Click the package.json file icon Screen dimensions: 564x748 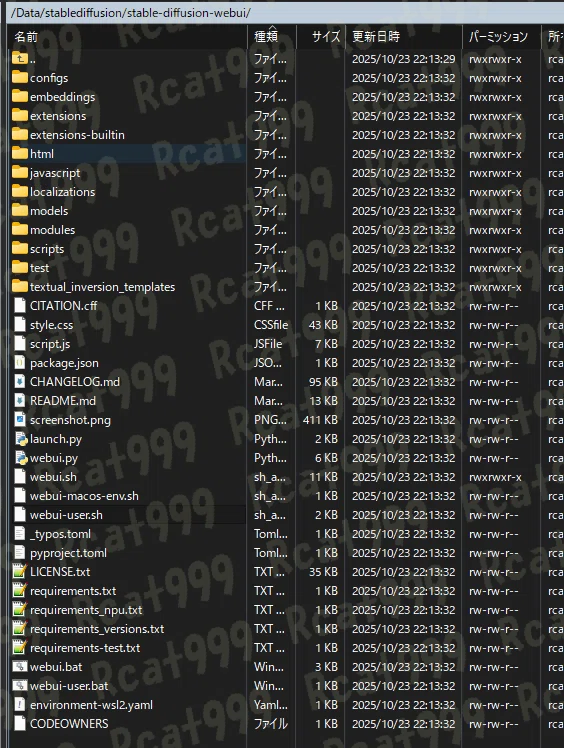[20, 363]
